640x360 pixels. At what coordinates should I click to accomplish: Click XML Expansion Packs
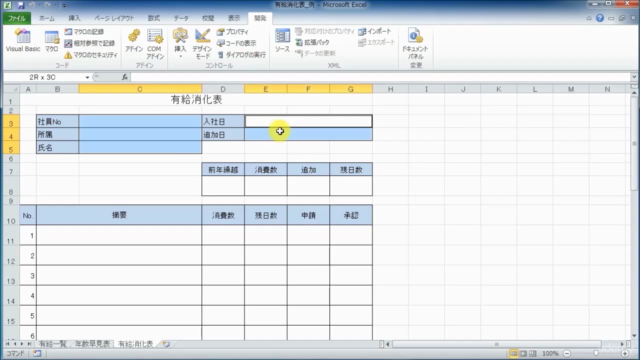click(x=312, y=42)
